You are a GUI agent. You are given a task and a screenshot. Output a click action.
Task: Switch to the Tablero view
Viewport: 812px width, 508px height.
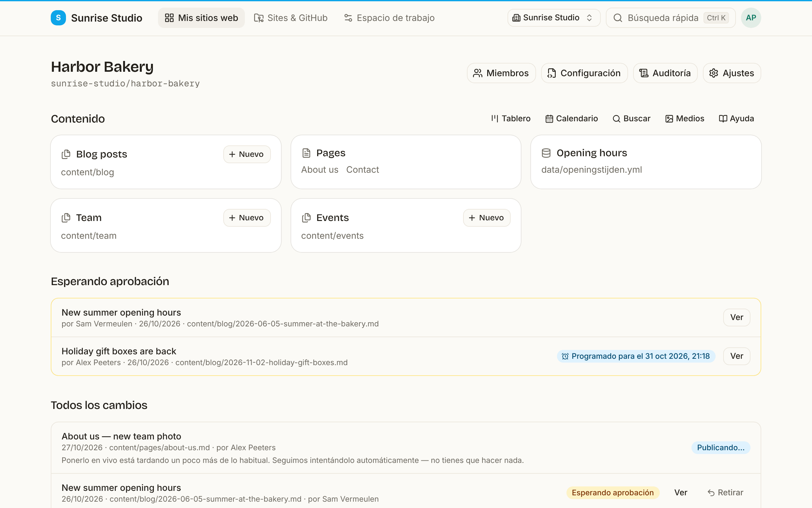click(x=511, y=119)
